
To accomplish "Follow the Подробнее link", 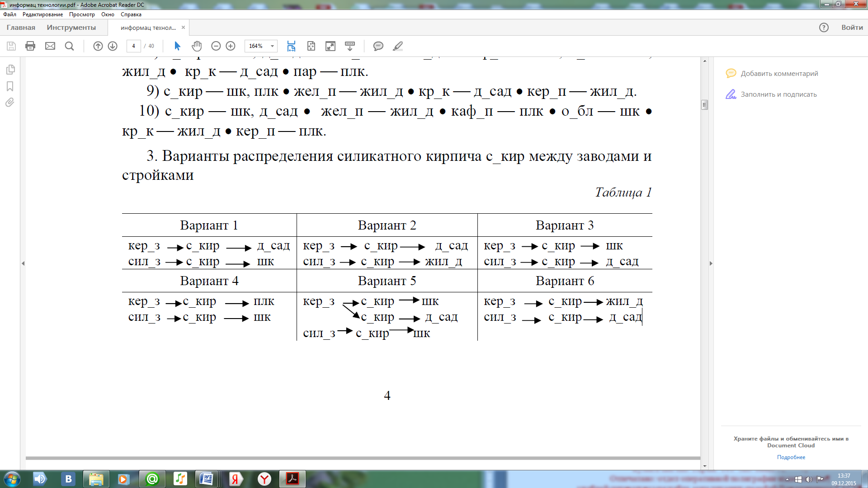I will click(x=791, y=457).
